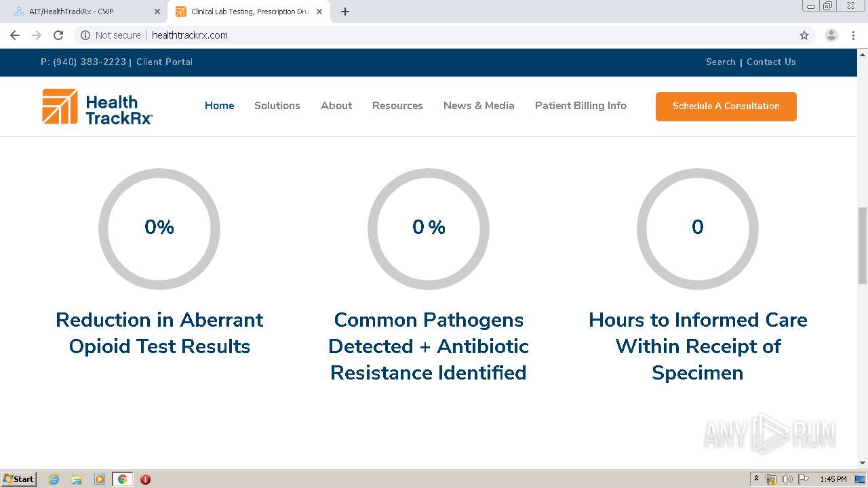Reload the page with refresh icon
Viewport: 868px width, 488px height.
pyautogui.click(x=58, y=35)
